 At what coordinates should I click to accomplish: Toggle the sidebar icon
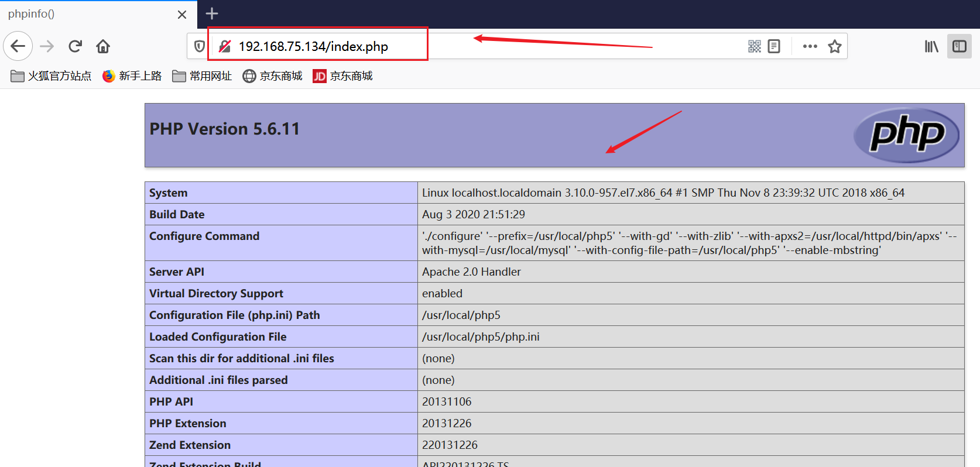(960, 46)
